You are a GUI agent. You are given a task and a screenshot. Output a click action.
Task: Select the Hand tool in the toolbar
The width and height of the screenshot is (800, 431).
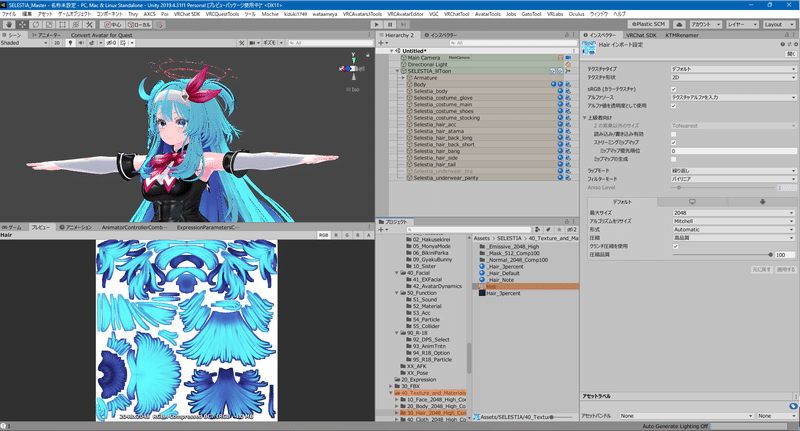[x=9, y=24]
